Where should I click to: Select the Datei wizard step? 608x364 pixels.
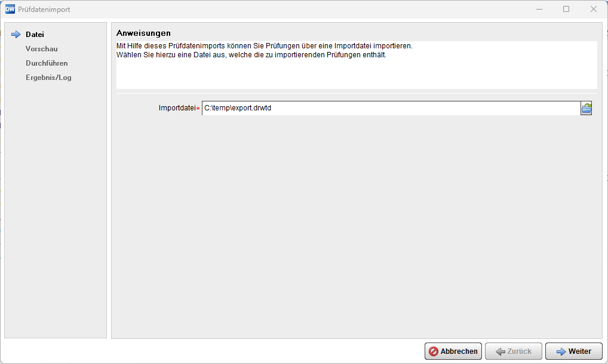coord(35,35)
